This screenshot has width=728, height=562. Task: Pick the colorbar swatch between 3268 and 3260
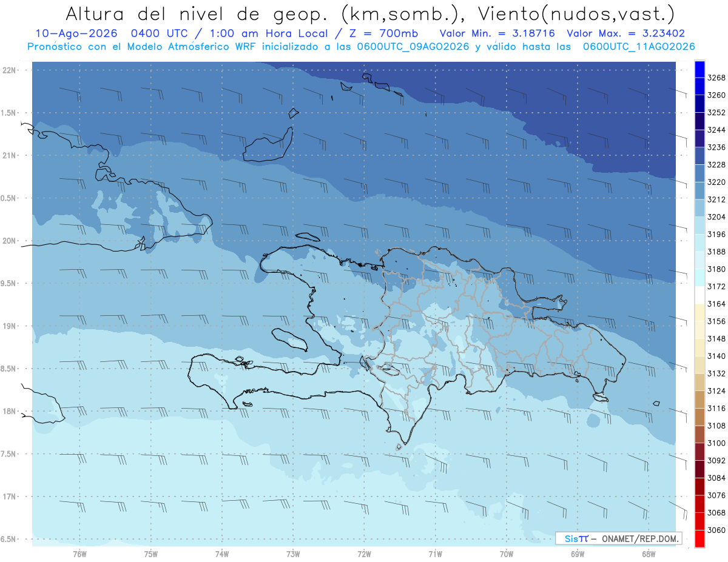[699, 87]
